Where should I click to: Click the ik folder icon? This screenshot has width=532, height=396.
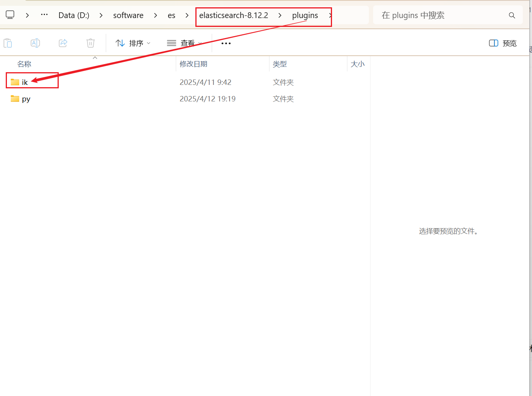click(15, 82)
